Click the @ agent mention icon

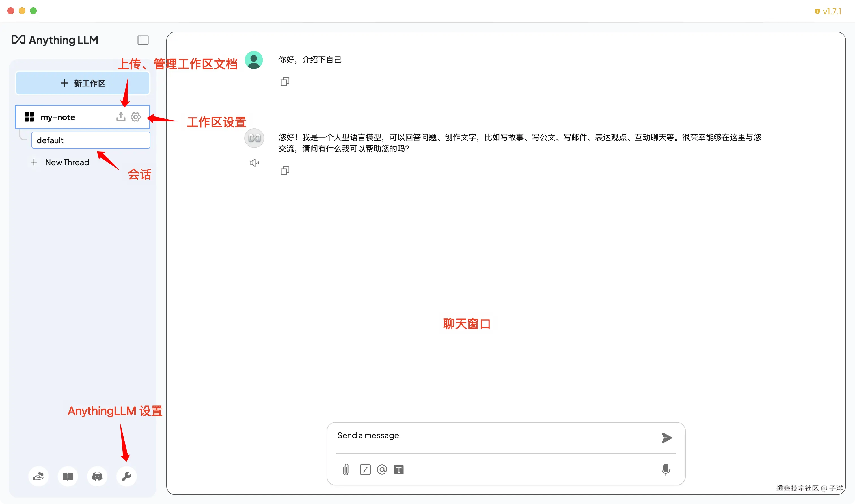[382, 469]
